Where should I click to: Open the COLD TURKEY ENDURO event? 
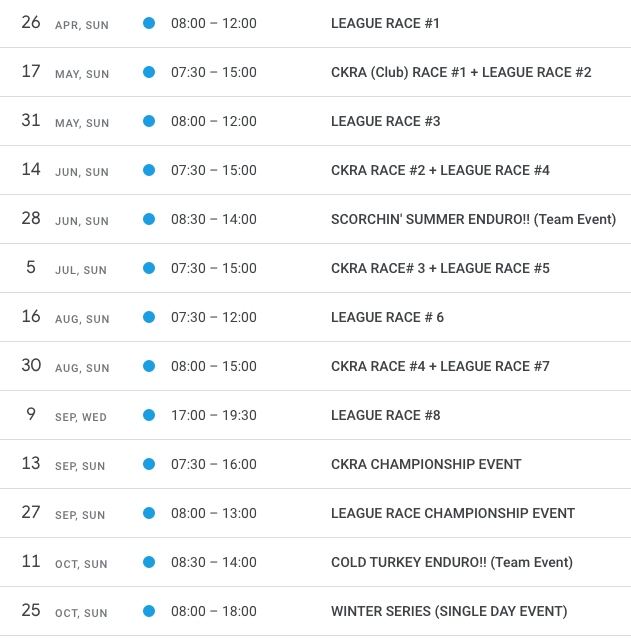(x=452, y=562)
